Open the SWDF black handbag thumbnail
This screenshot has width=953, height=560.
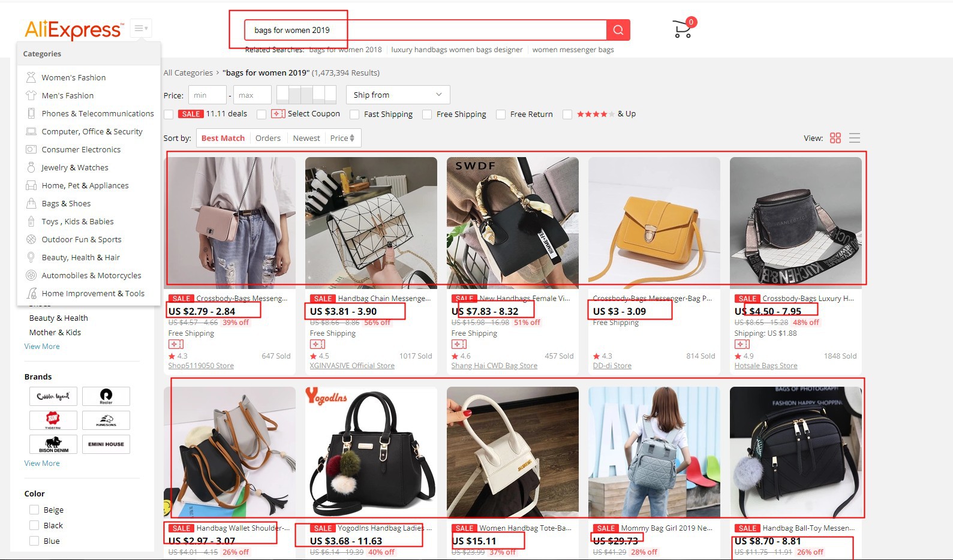[513, 223]
